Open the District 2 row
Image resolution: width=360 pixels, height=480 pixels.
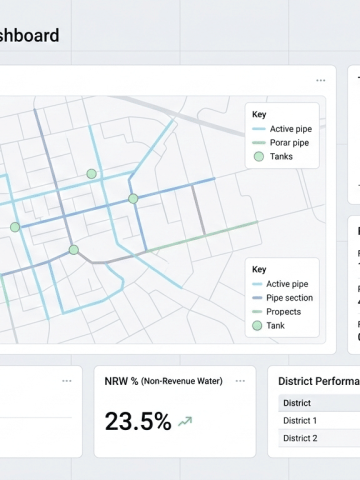point(319,438)
